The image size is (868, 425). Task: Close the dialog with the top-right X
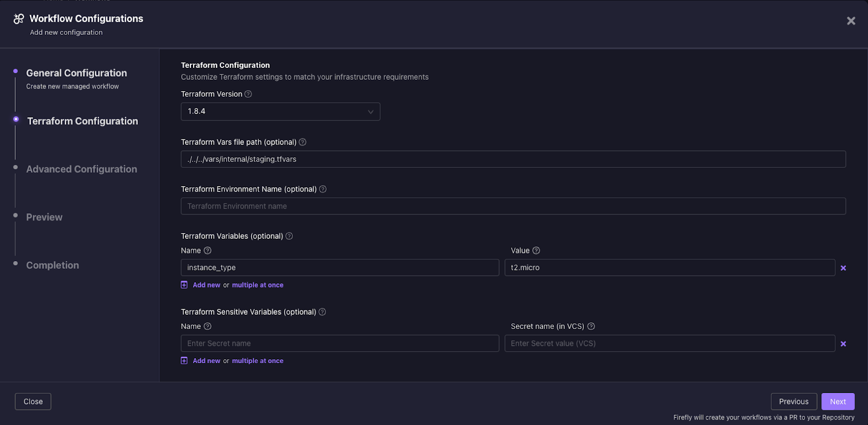(851, 21)
